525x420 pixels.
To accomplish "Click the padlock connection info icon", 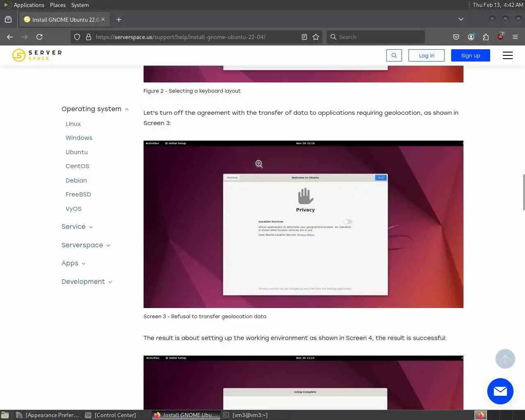I will tap(88, 37).
